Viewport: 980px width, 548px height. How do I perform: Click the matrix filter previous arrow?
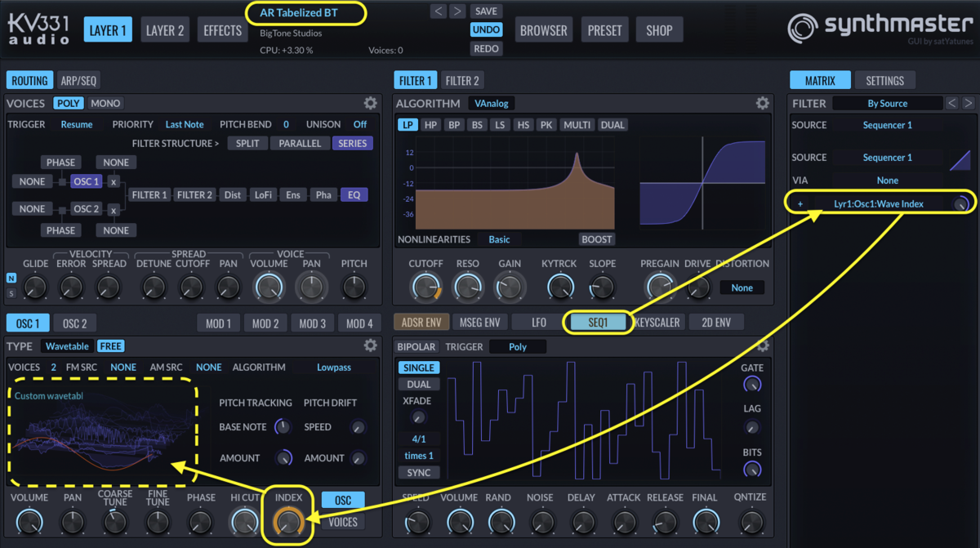click(x=951, y=103)
